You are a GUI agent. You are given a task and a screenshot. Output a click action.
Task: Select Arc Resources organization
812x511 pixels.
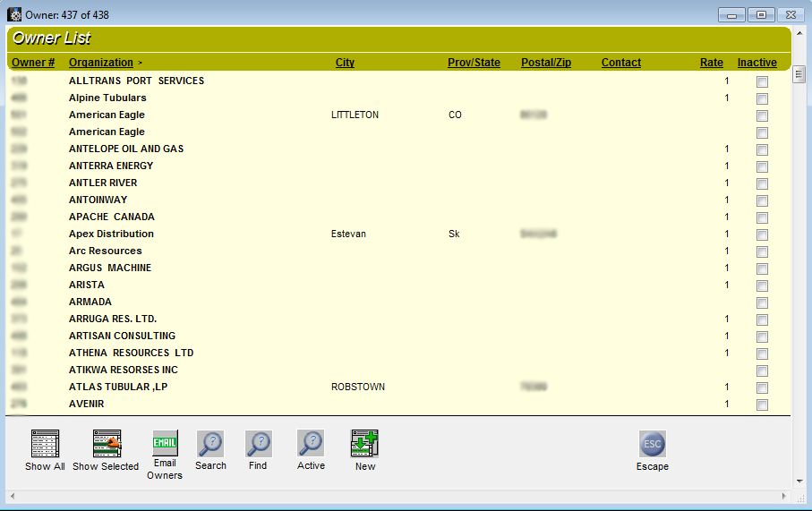coord(105,251)
